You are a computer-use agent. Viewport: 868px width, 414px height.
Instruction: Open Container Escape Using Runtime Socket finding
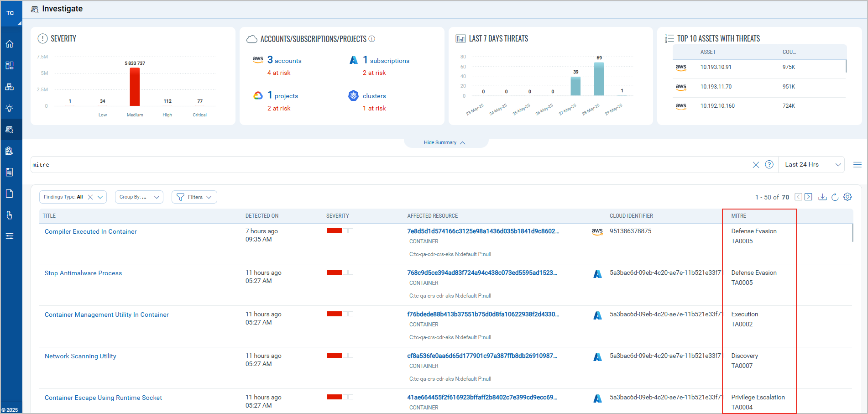(104, 398)
